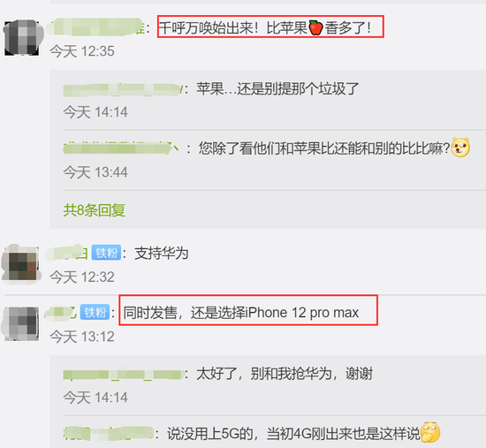Viewport: 486px width, 448px height.
Task: Open avatar of the 13:12 commenter
Action: click(x=21, y=323)
